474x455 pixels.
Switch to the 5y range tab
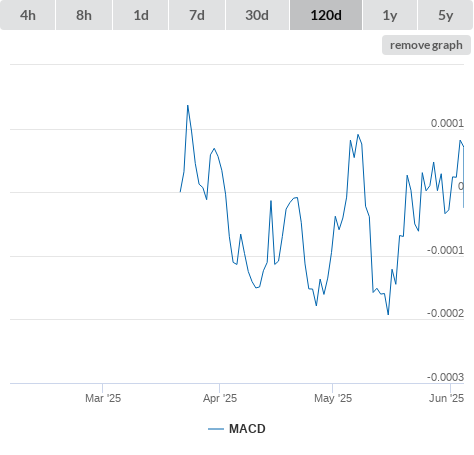[x=445, y=15]
